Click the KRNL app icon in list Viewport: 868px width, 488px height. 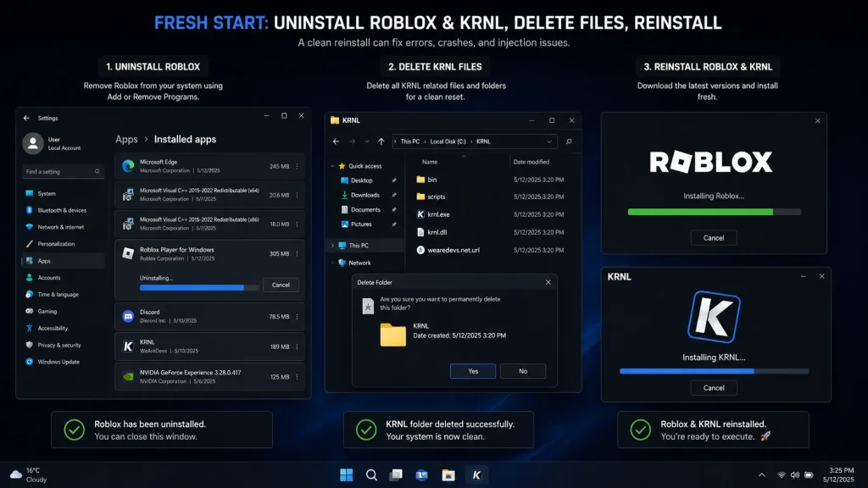128,347
